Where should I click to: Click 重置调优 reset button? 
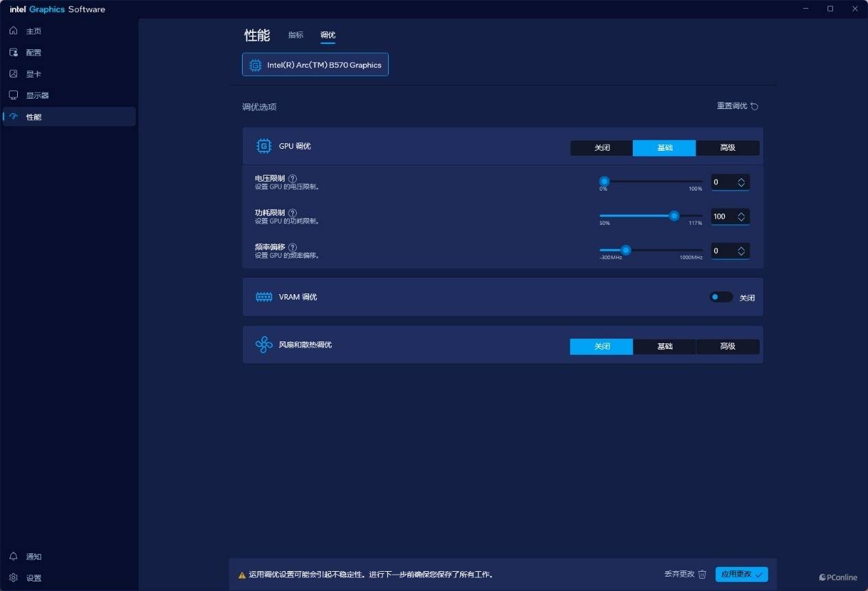[x=737, y=106]
